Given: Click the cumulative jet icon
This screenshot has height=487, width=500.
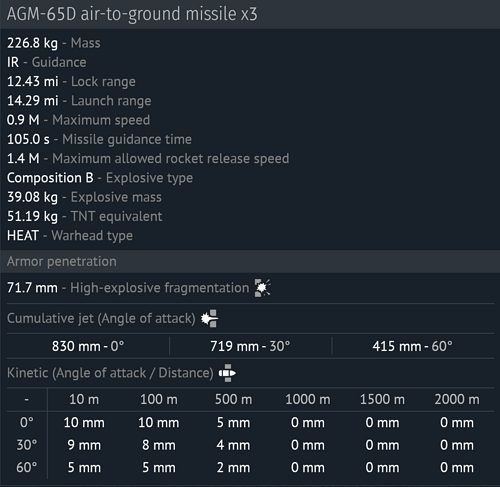Looking at the screenshot, I should coord(210,318).
